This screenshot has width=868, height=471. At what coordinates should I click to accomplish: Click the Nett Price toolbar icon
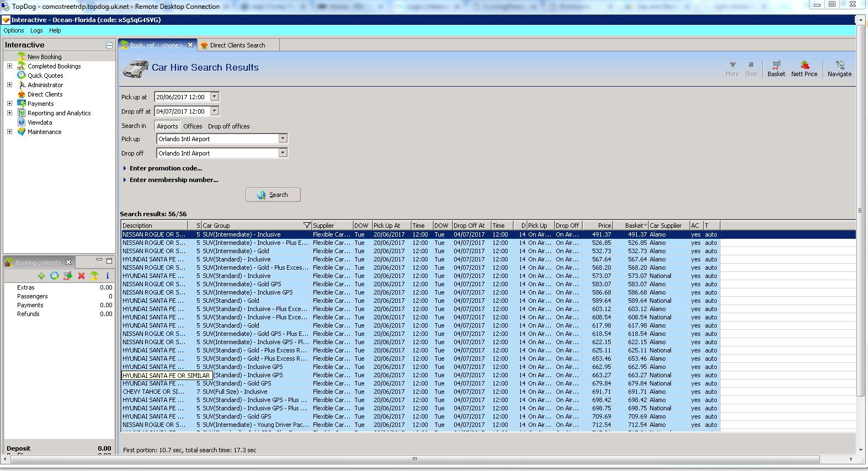804,68
